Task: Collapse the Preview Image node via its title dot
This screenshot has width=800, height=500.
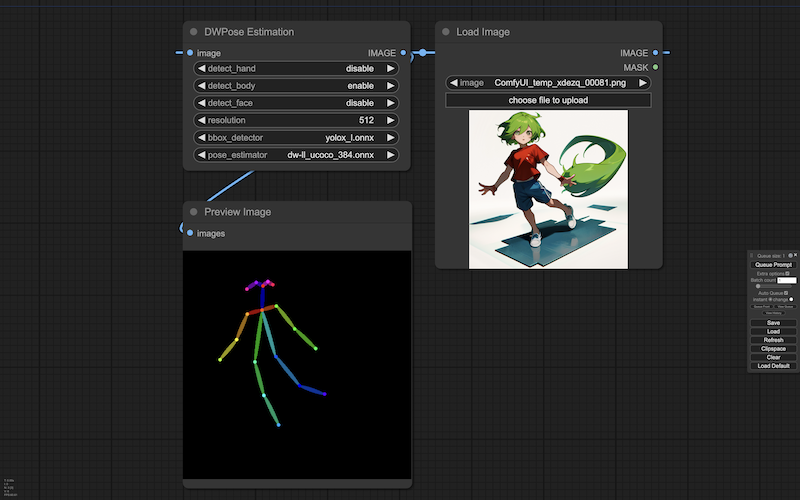Action: [x=193, y=212]
